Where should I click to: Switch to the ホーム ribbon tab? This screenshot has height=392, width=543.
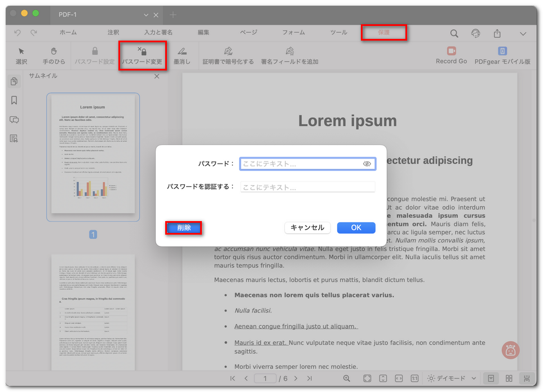pyautogui.click(x=68, y=33)
